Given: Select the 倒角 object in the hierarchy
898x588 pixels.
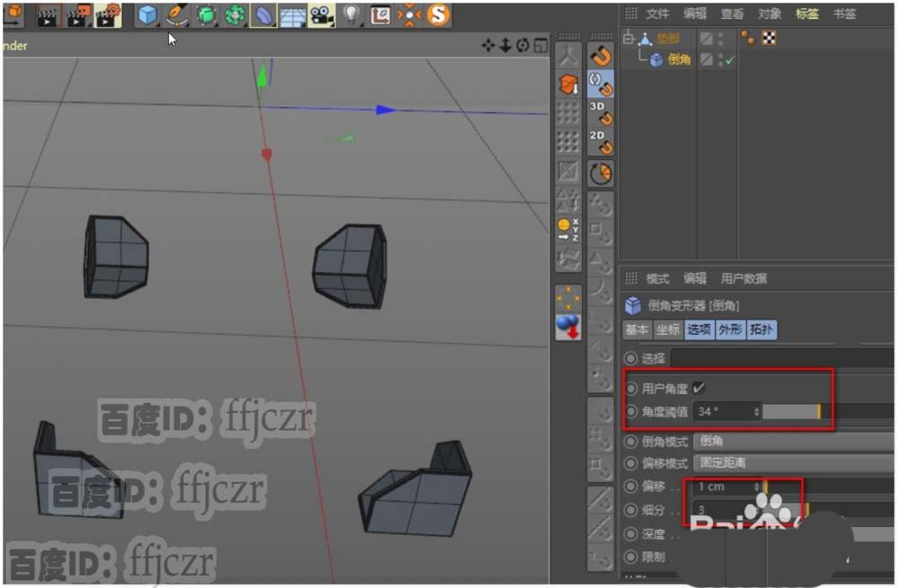Looking at the screenshot, I should pos(678,59).
